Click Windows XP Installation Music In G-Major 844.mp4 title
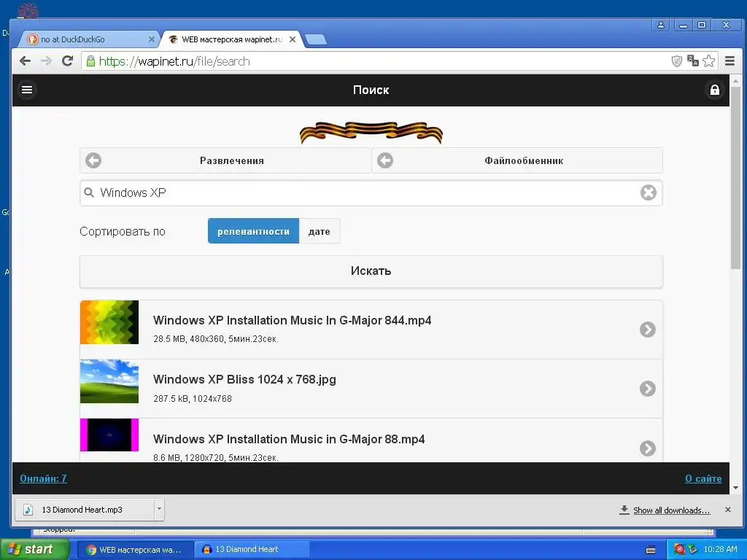The width and height of the screenshot is (747, 560). 292,320
